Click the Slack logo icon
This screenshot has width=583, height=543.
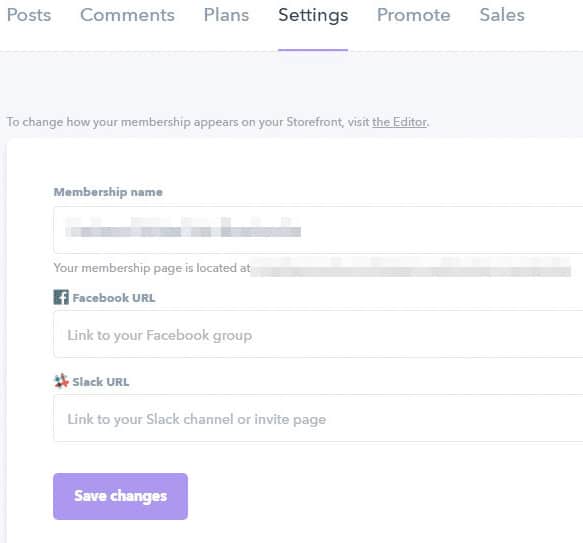point(61,381)
